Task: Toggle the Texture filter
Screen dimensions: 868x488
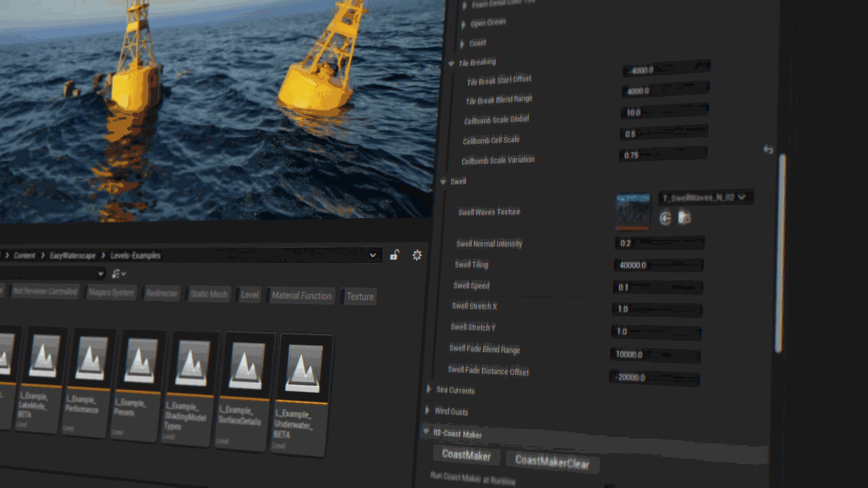Action: pyautogui.click(x=360, y=297)
